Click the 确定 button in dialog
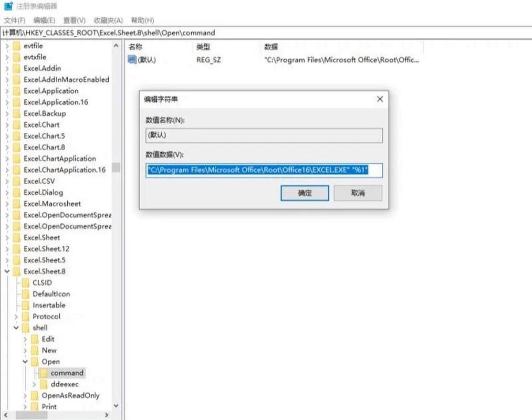The image size is (532, 420). [x=305, y=193]
